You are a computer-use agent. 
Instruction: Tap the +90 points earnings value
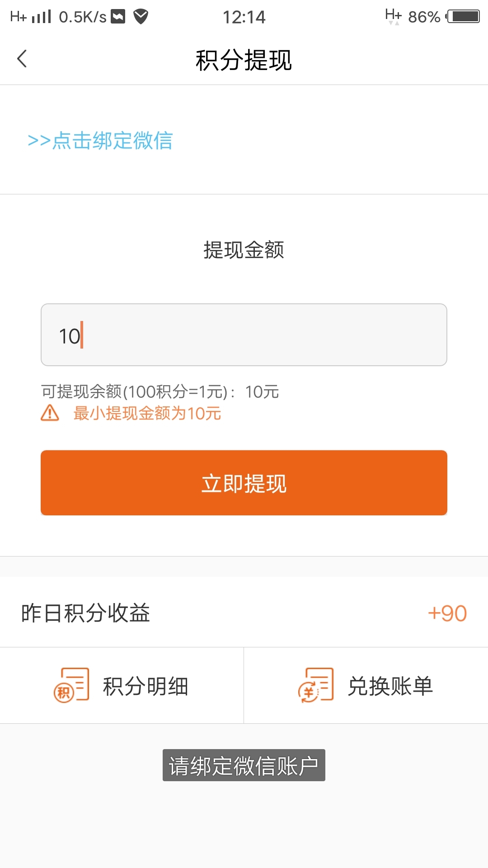pyautogui.click(x=447, y=613)
